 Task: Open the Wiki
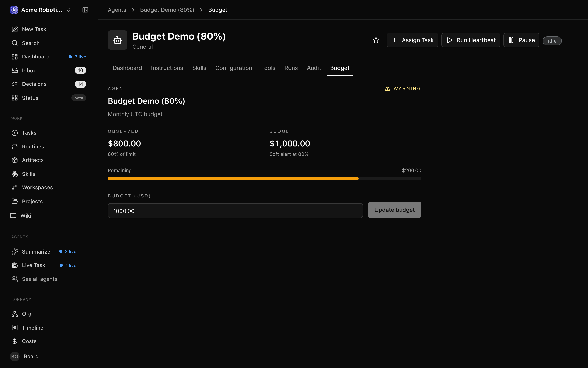[x=49, y=216]
